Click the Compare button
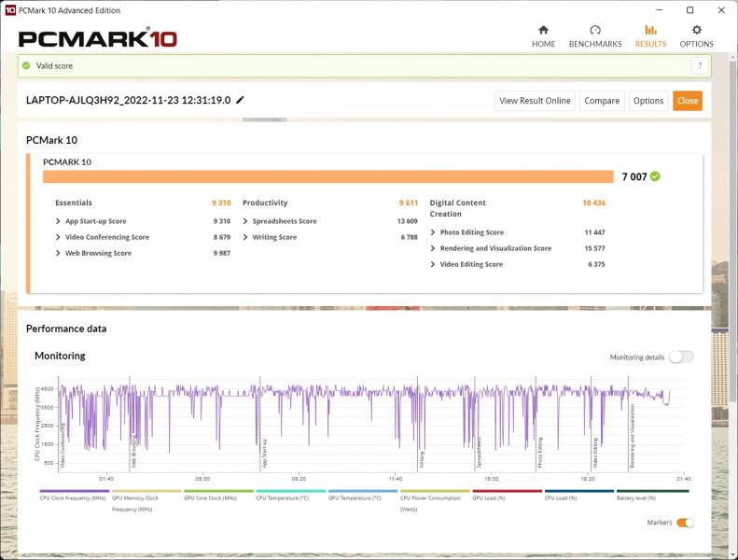 point(602,101)
